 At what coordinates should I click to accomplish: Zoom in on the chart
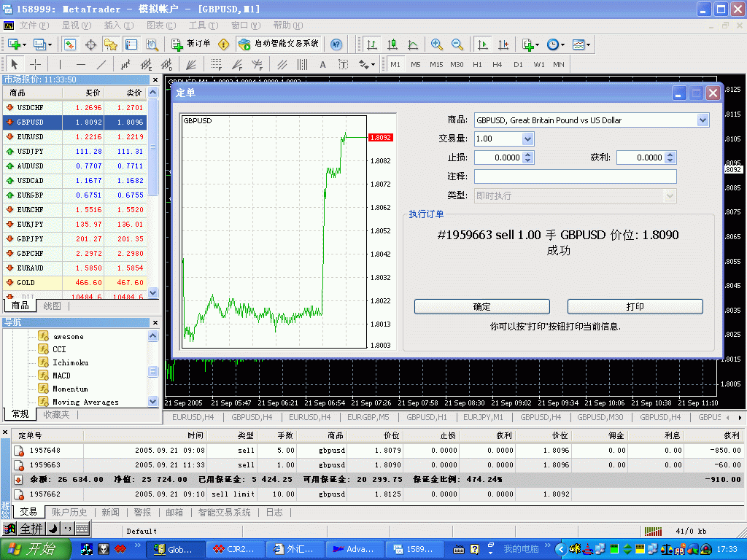(x=436, y=44)
